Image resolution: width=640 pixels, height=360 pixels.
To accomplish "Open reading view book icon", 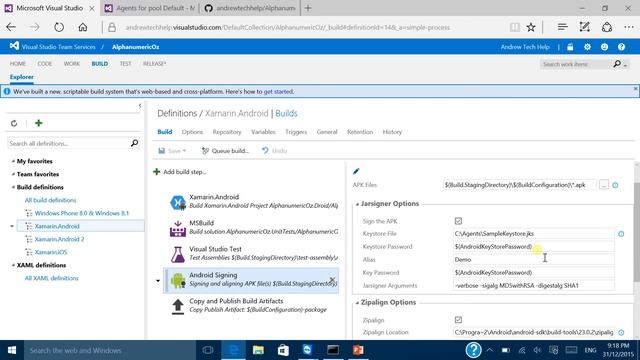I will (515, 27).
